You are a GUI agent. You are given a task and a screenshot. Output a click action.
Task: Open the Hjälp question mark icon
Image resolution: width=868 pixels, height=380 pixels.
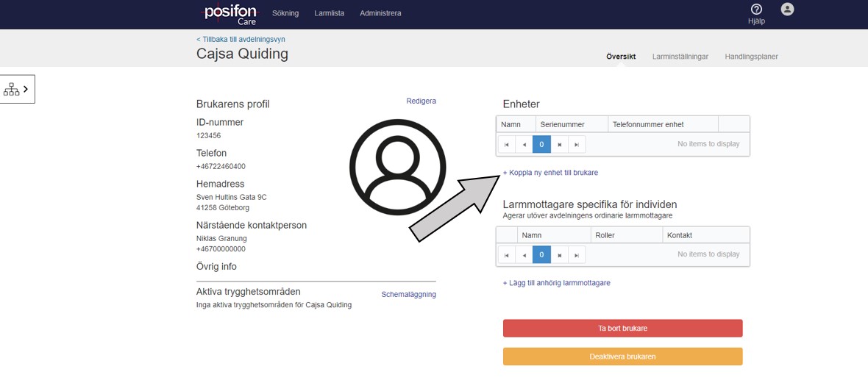coord(756,10)
